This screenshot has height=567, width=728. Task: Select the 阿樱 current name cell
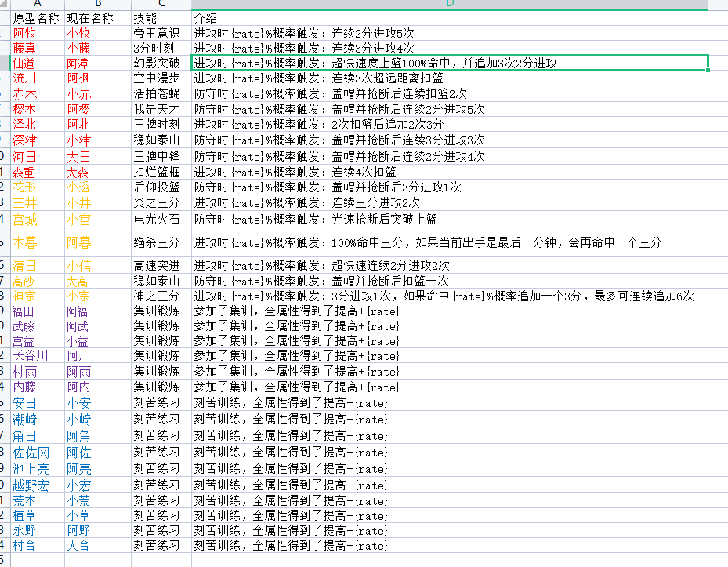coord(97,109)
